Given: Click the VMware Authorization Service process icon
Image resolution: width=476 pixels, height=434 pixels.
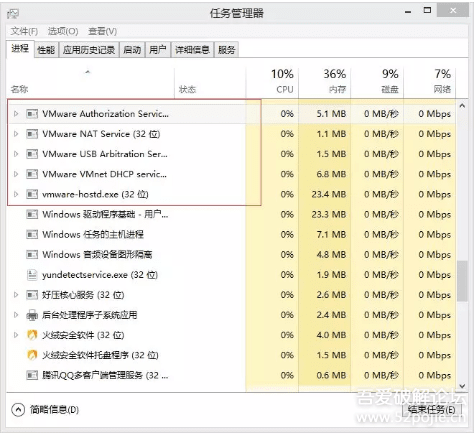Looking at the screenshot, I should [x=32, y=114].
